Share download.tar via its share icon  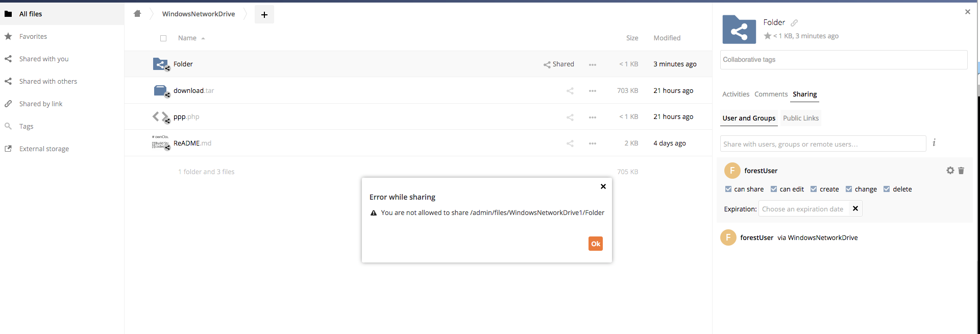(x=570, y=91)
